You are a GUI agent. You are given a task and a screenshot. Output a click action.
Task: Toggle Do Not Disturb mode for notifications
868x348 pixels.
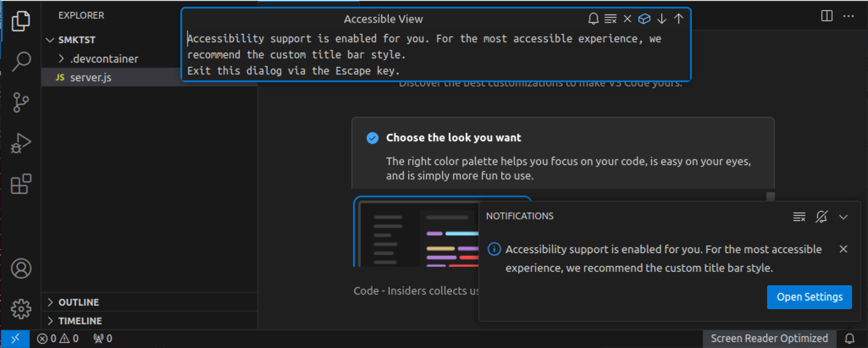[821, 216]
